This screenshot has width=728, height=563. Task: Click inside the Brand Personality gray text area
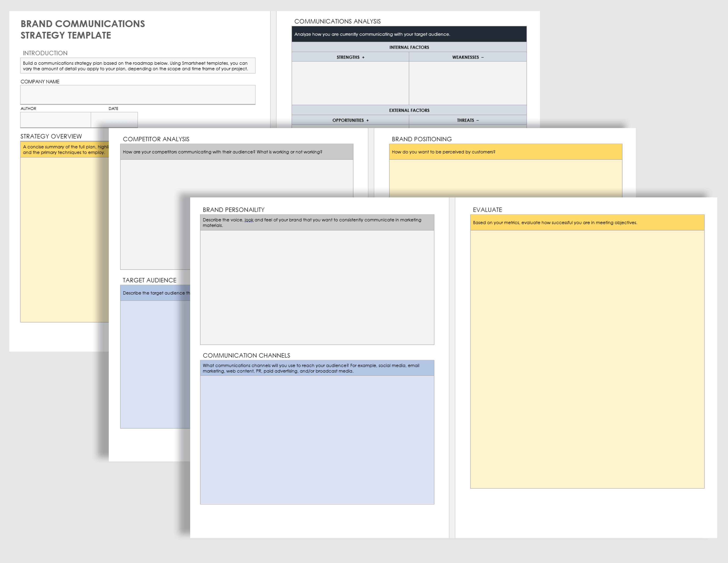pos(317,287)
